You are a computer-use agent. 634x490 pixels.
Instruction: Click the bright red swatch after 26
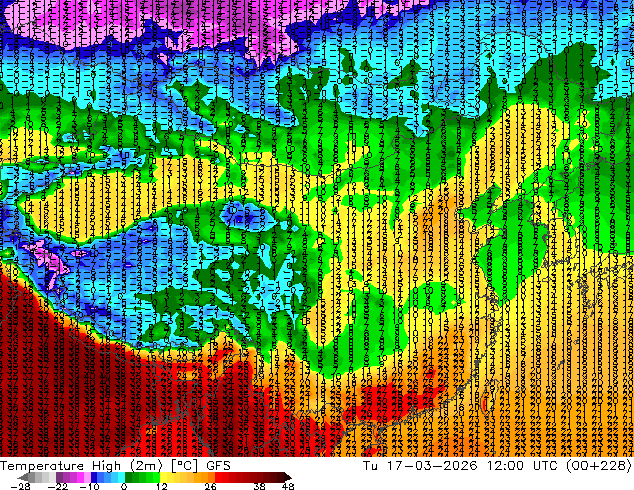(x=218, y=477)
